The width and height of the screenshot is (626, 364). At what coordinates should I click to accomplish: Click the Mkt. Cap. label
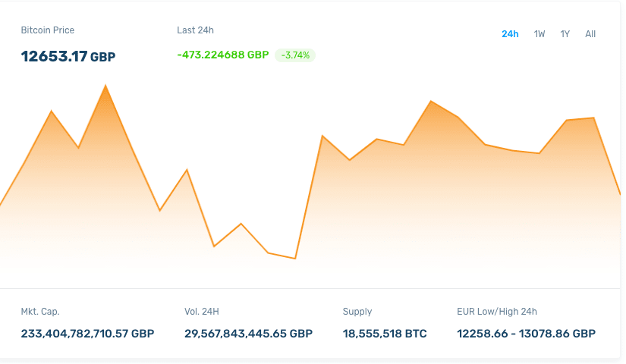[40, 312]
